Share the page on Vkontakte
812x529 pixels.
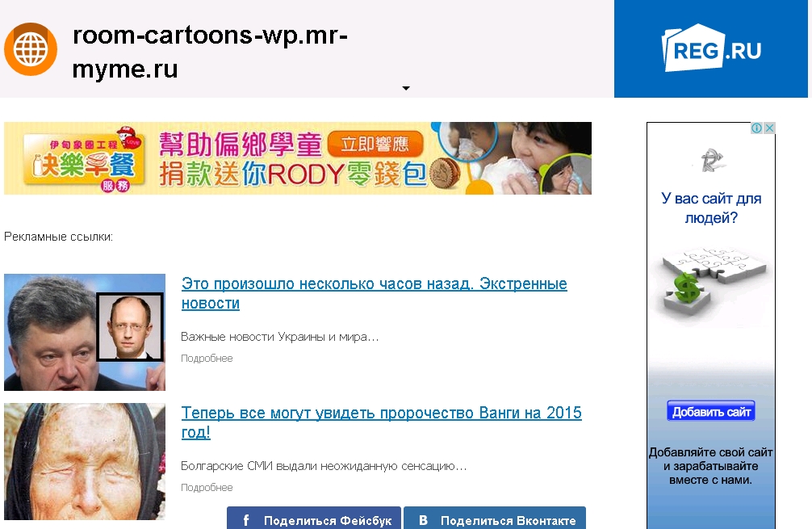pos(494,519)
